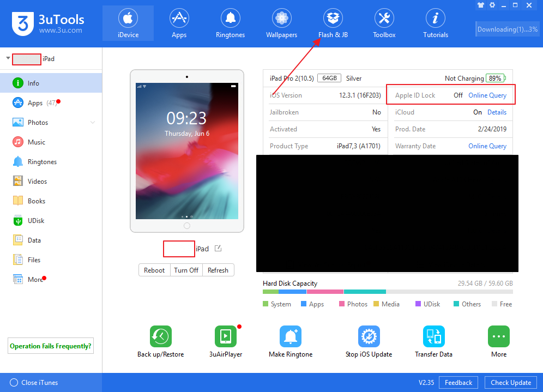Click the Hard Disk Capacity usage bar
Screen dimensions: 543x392
click(x=388, y=292)
